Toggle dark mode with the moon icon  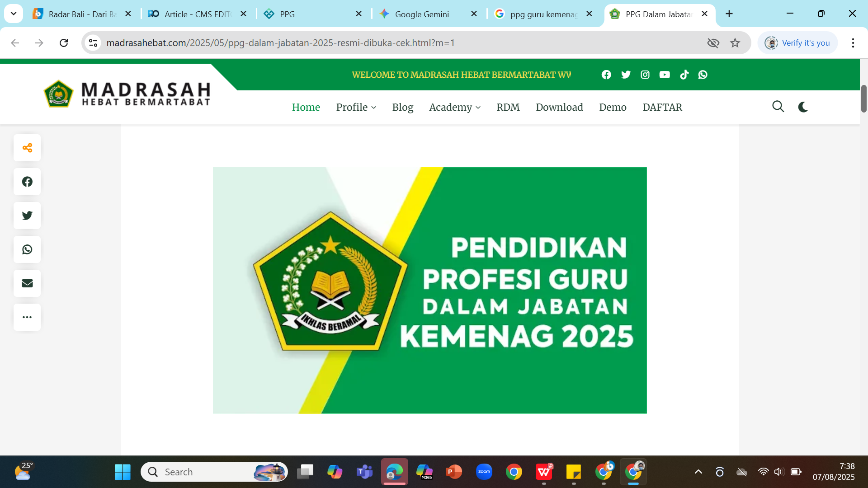803,107
